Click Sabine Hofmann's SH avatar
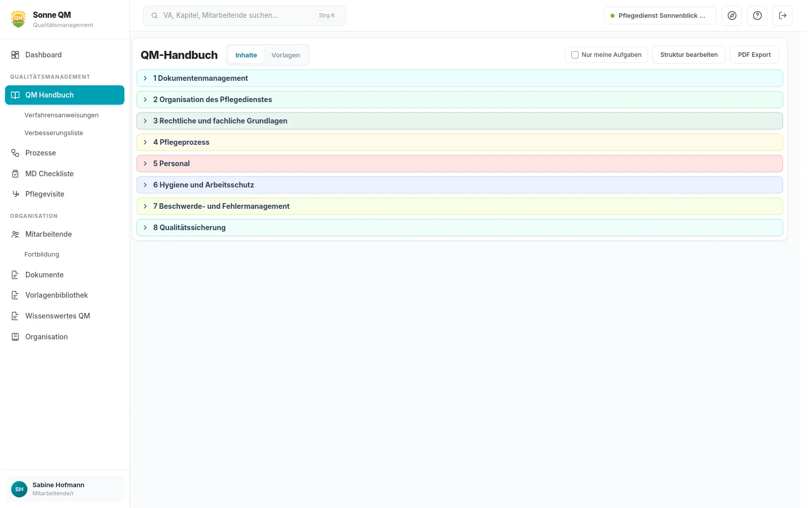 click(x=19, y=489)
